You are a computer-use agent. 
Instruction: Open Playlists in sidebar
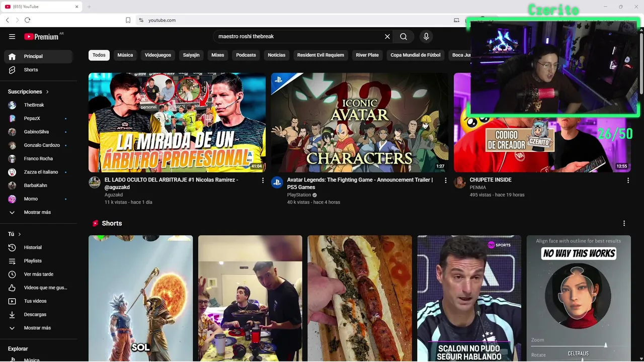(38, 261)
